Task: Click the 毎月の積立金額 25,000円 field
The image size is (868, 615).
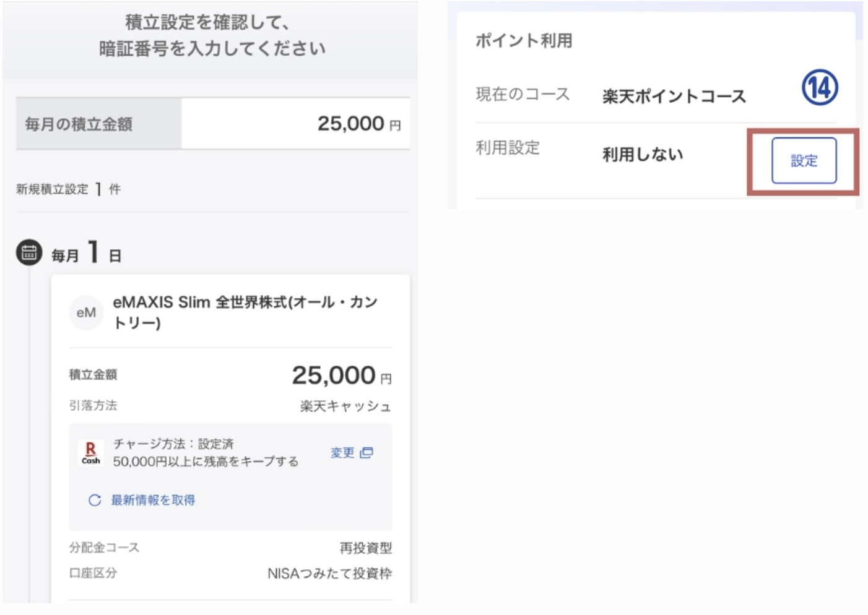Action: [295, 124]
